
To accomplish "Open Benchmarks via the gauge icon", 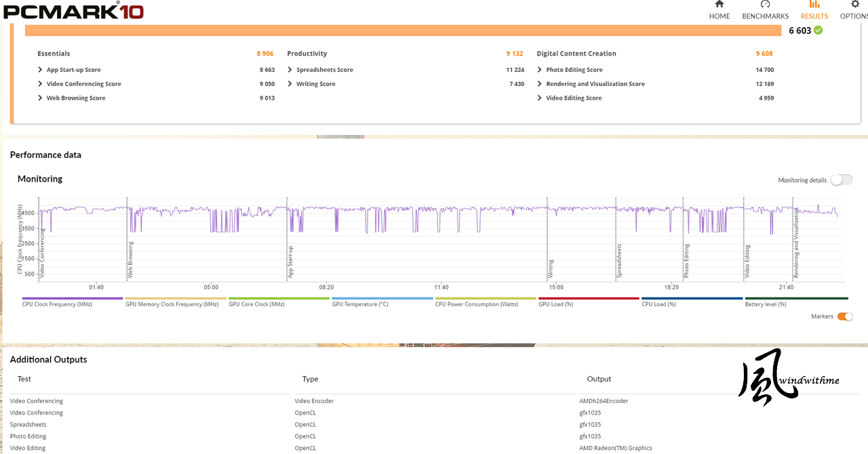I will point(765,5).
